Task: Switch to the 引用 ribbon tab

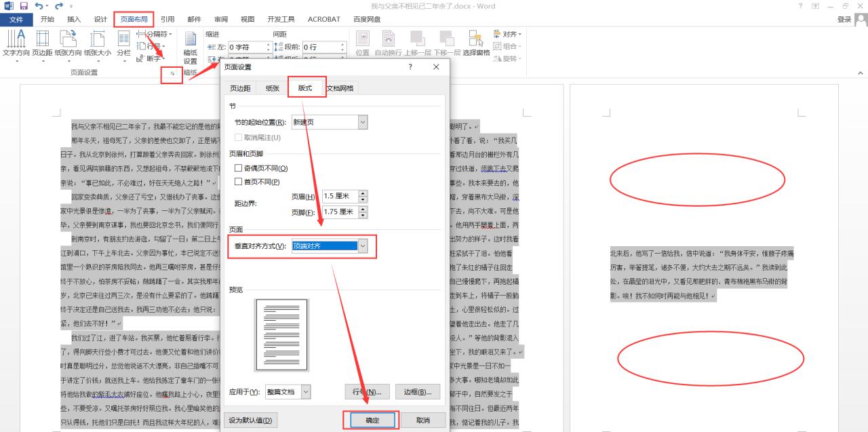Action: click(167, 19)
